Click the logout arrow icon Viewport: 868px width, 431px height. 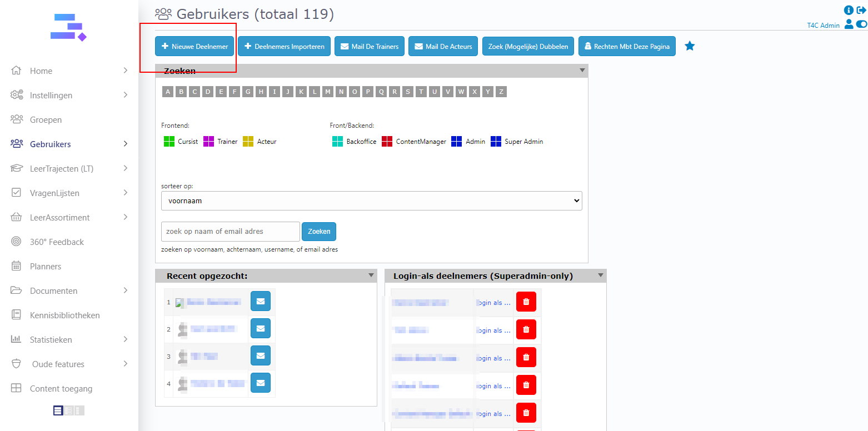click(861, 10)
